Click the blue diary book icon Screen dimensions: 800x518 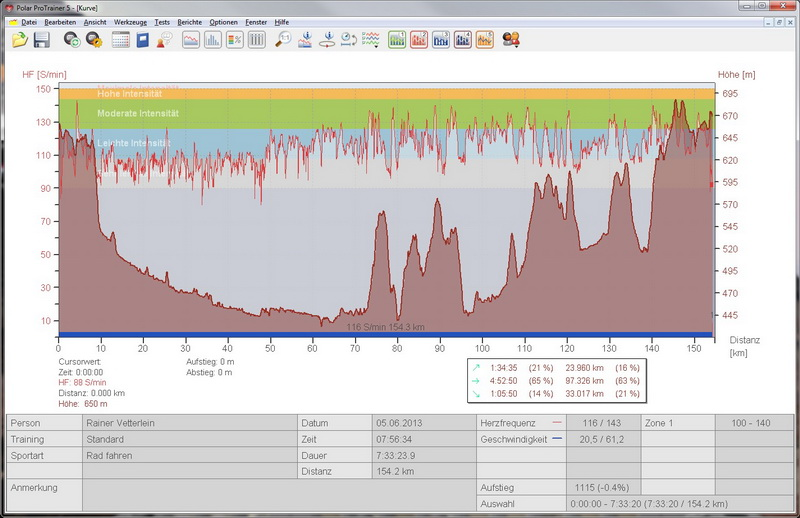pyautogui.click(x=143, y=40)
